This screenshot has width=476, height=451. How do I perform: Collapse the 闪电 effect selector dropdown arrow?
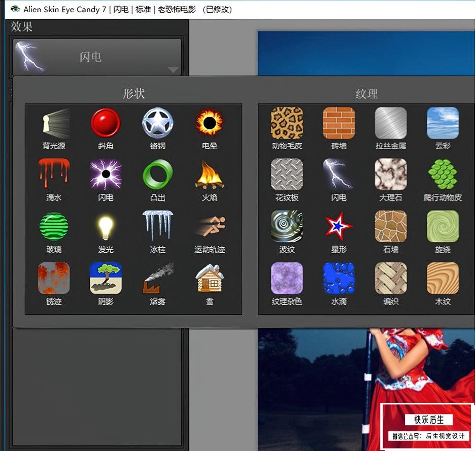[173, 70]
